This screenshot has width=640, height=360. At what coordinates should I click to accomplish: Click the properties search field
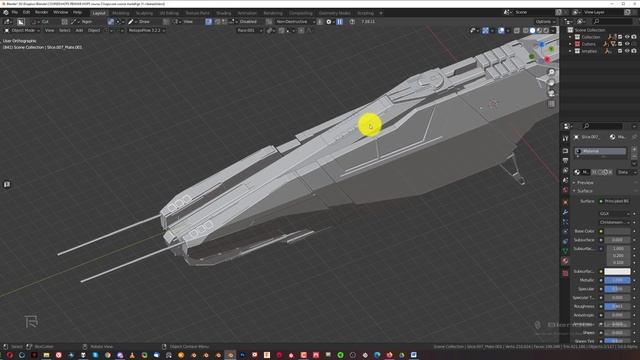pyautogui.click(x=603, y=126)
